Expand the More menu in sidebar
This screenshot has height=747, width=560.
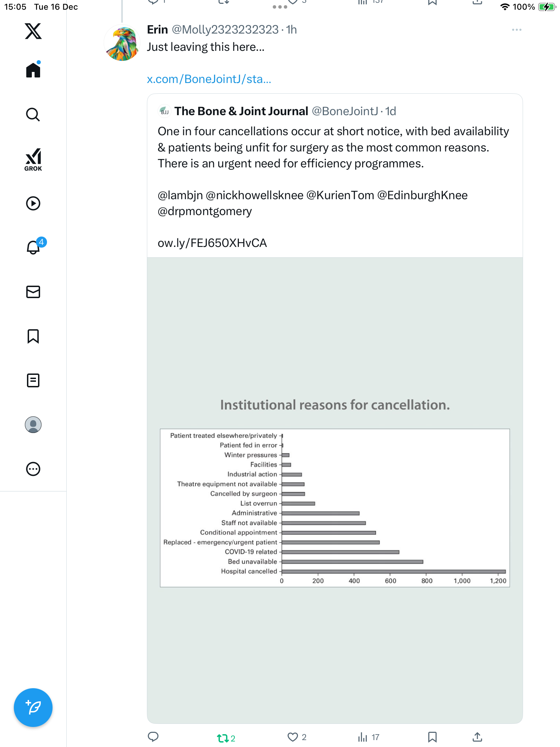(x=33, y=469)
